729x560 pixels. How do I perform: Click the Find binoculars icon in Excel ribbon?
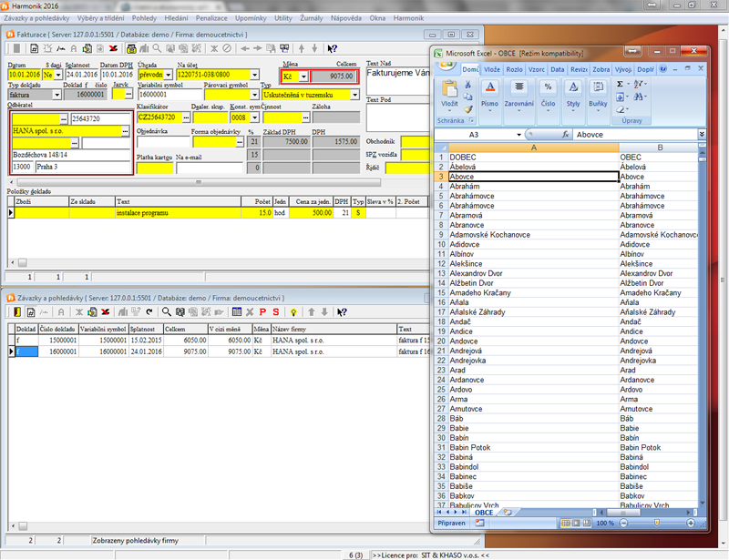pyautogui.click(x=639, y=97)
